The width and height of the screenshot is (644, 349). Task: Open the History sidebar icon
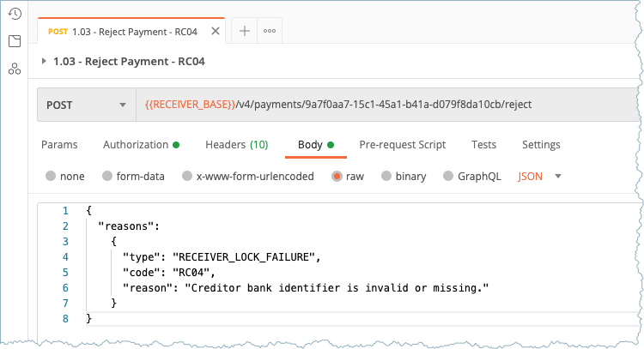14,13
